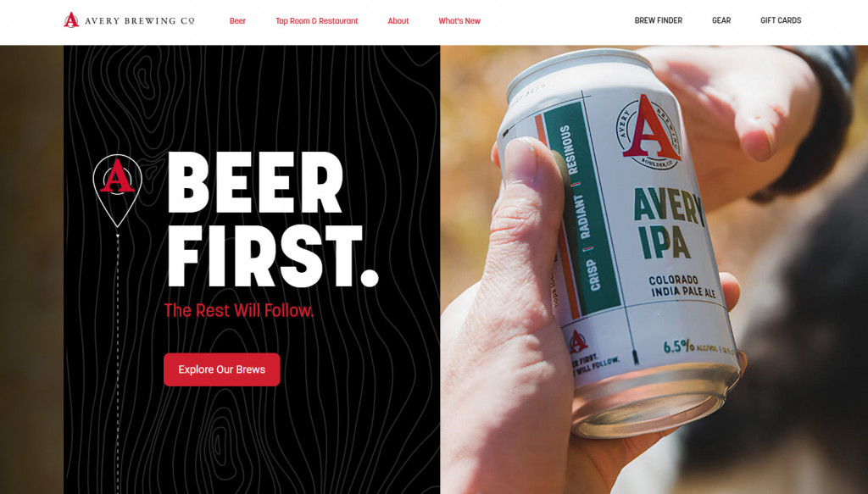The image size is (868, 494).
Task: Click the "Avery IPA" text on the can
Action: pyautogui.click(x=669, y=224)
